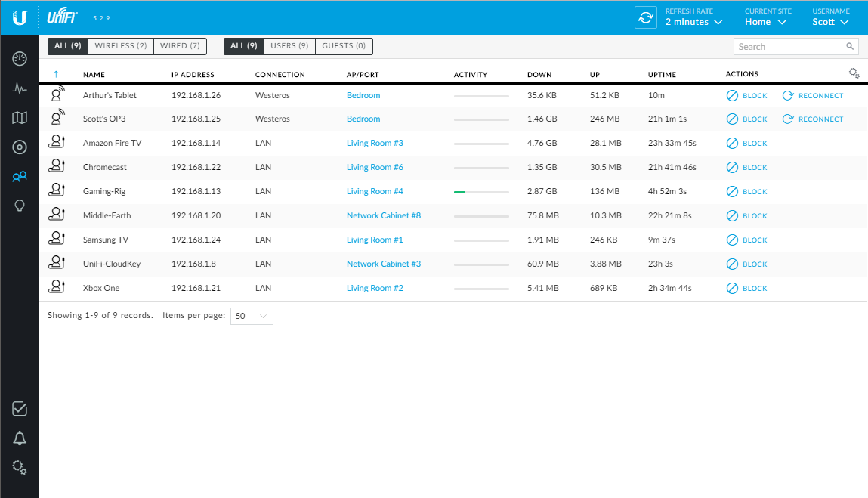The image size is (868, 498).
Task: Sort by DOWN column header
Action: click(x=539, y=74)
